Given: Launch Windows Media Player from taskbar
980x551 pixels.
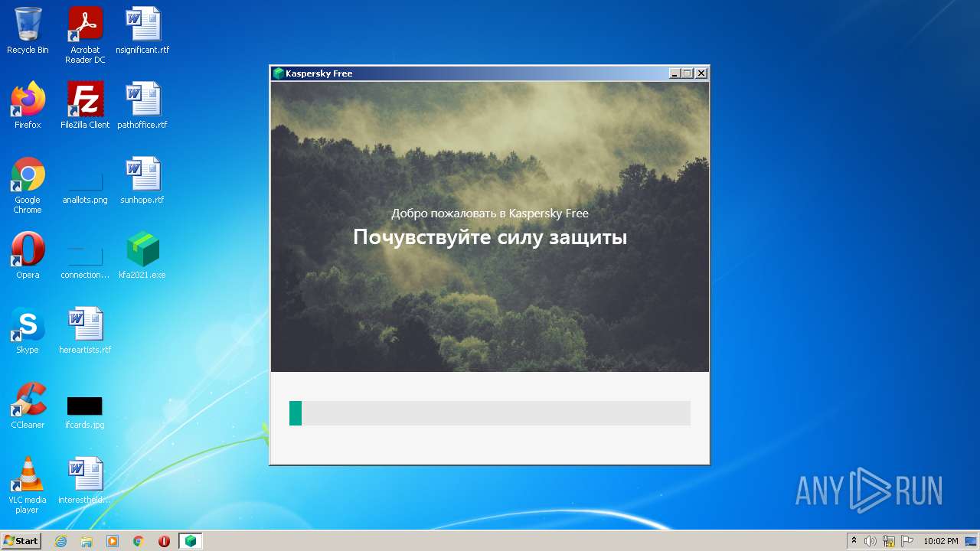Looking at the screenshot, I should tap(113, 541).
